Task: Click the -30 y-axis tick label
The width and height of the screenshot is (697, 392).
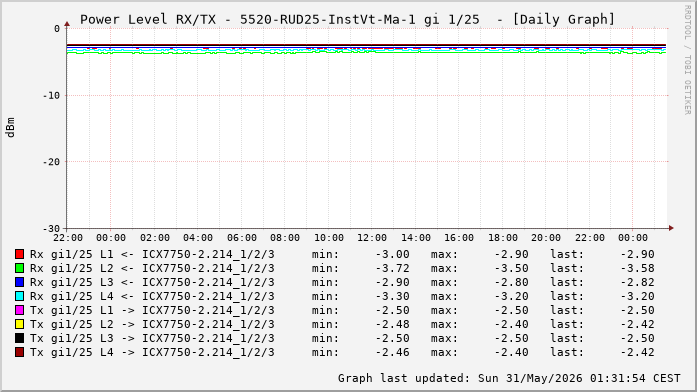Action: [x=51, y=229]
